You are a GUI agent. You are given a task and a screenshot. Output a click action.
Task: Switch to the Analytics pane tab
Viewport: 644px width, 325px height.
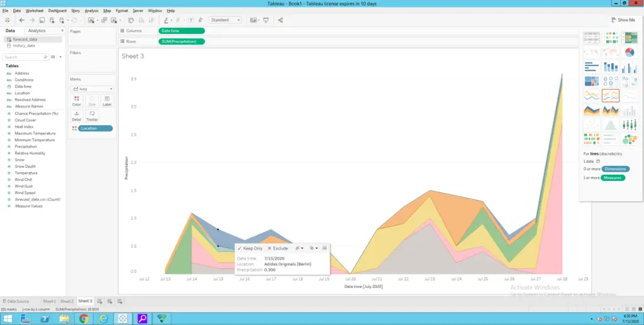pyautogui.click(x=36, y=30)
